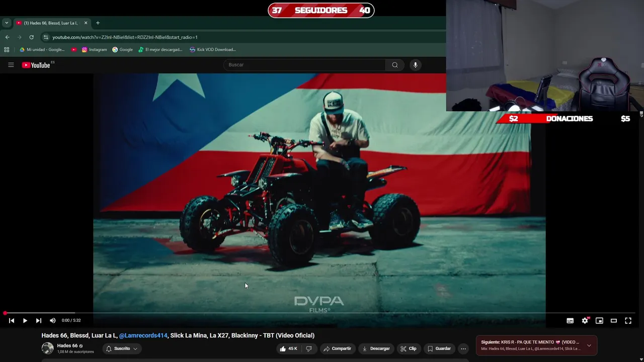Open the YouTube guide hamburger menu
The height and width of the screenshot is (362, 644).
11,65
